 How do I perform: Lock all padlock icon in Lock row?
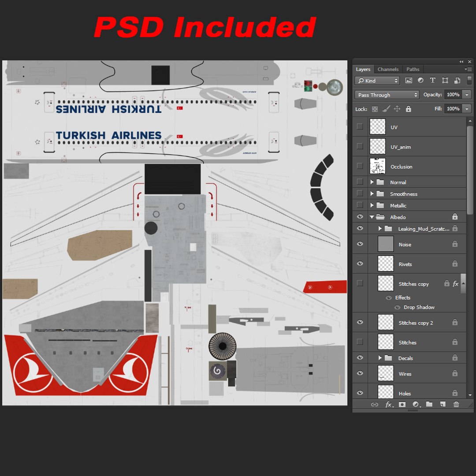[408, 109]
